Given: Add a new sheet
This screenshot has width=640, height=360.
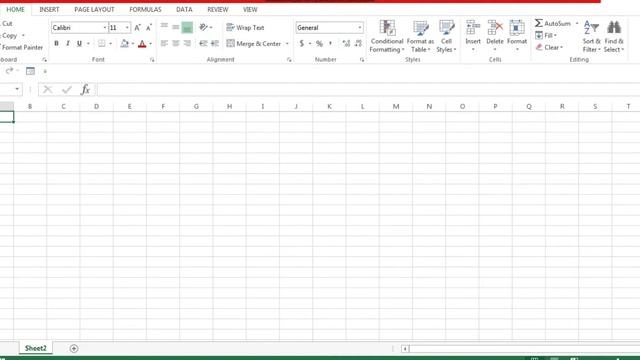Looking at the screenshot, I should click(x=74, y=348).
